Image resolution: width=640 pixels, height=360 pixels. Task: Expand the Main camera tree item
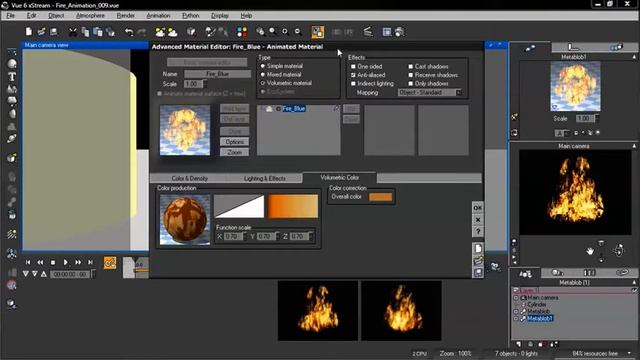[x=516, y=298]
